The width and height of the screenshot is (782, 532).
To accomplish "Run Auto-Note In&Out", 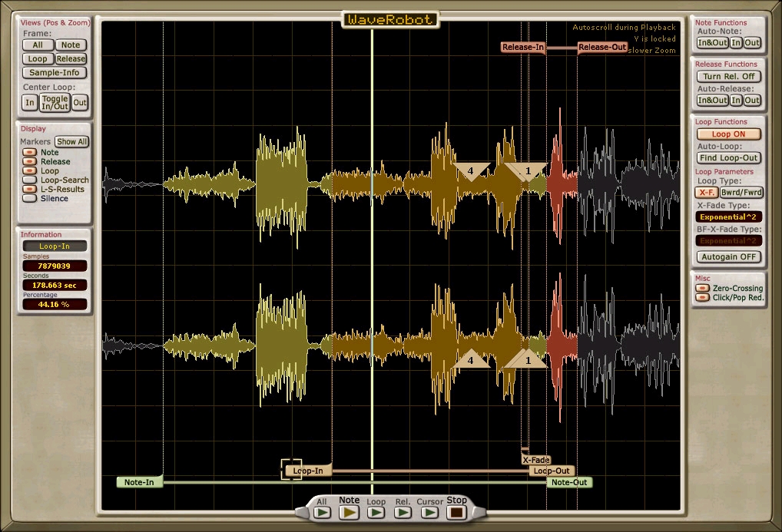I will pos(713,43).
